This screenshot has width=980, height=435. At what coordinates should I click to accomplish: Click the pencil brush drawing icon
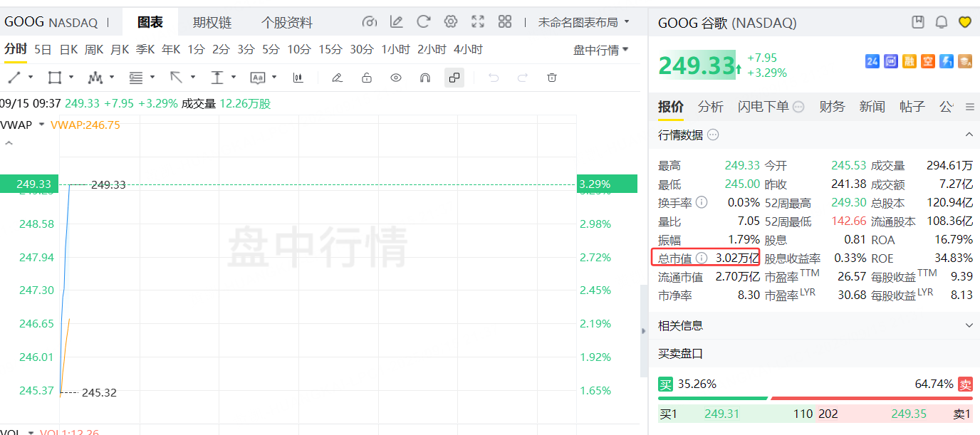pyautogui.click(x=338, y=77)
